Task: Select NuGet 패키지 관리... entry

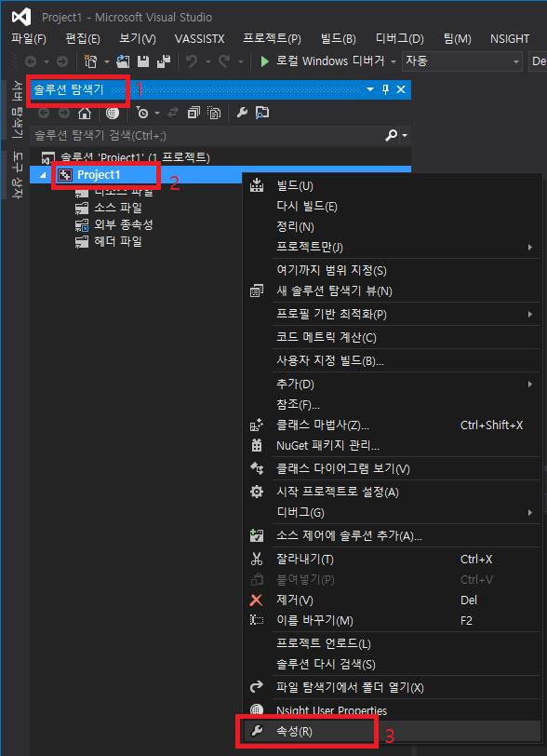Action: (392, 445)
